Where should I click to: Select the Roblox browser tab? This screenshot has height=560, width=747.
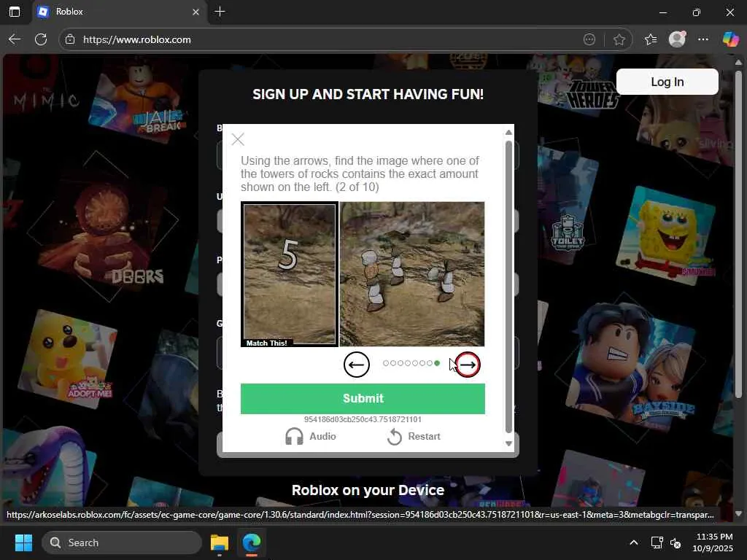click(x=119, y=12)
